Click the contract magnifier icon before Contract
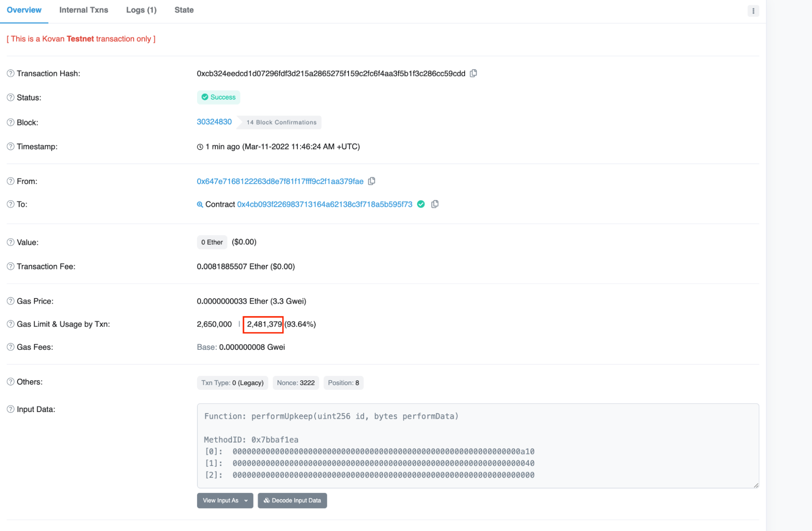Screen dimensions: 812x531 [x=200, y=204]
